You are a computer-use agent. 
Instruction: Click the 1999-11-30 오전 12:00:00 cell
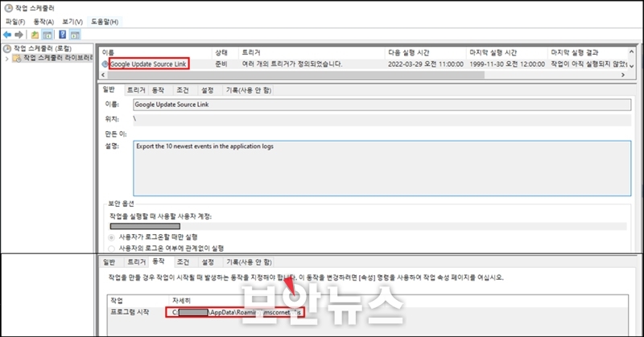[507, 64]
